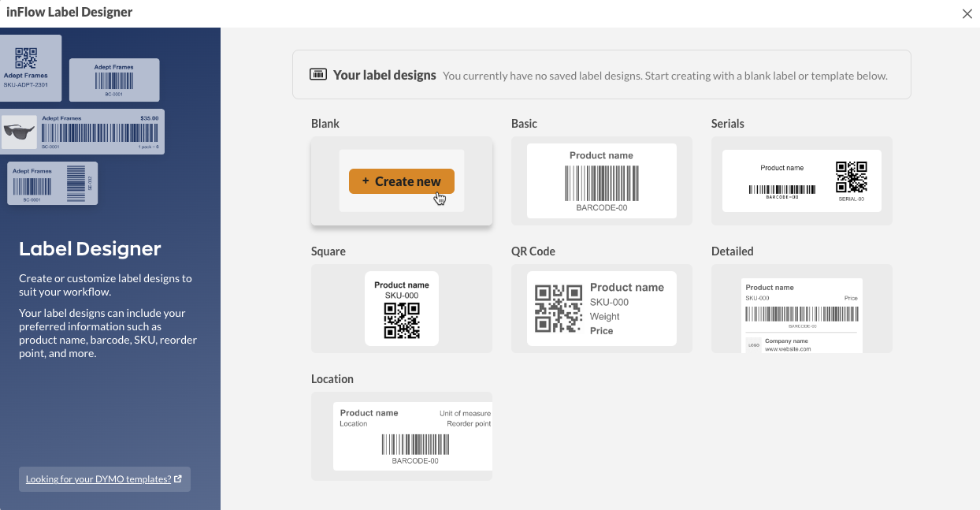Screen dimensions: 980x510
Task: Click the label icon beside Your label designs
Action: (318, 74)
